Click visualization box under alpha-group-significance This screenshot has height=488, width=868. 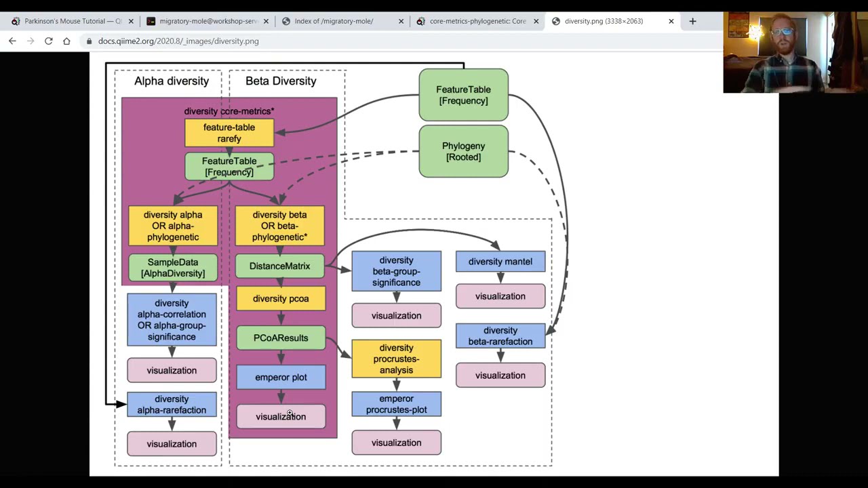tap(172, 371)
